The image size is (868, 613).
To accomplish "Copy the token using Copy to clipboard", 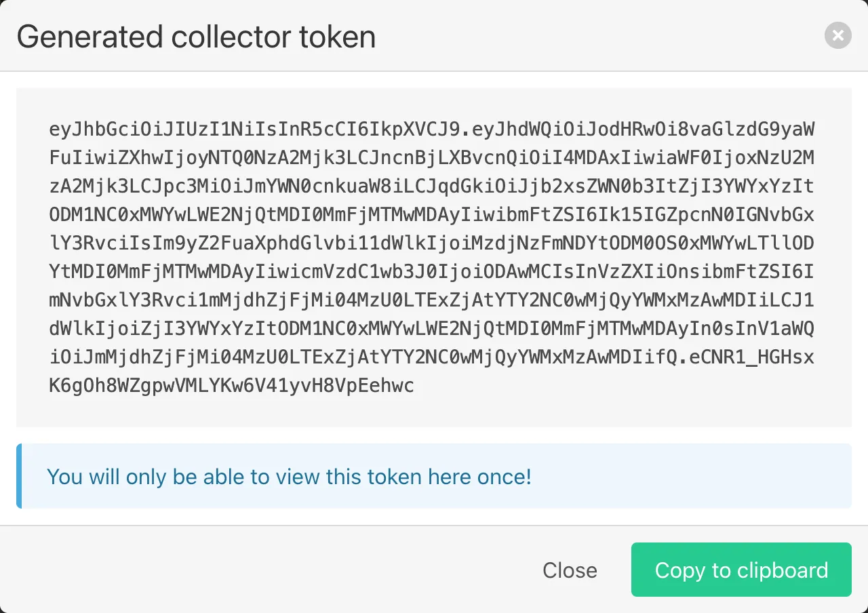I will (x=741, y=570).
